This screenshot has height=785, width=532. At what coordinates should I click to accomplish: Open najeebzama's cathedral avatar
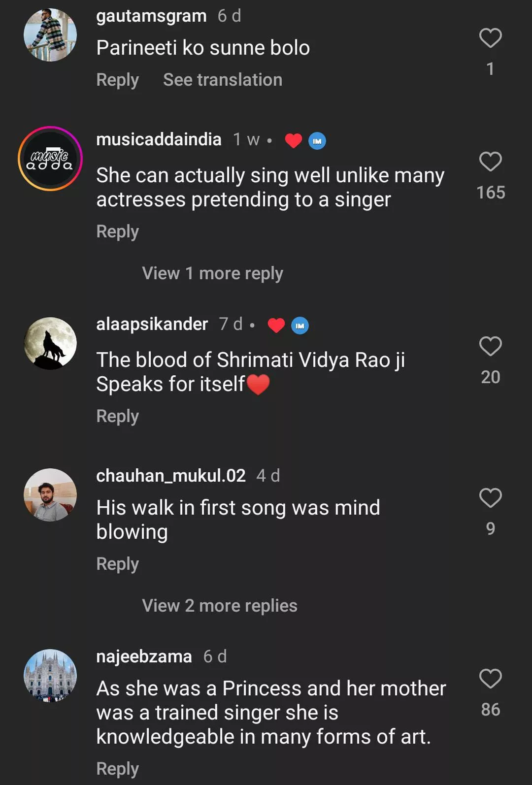click(50, 675)
